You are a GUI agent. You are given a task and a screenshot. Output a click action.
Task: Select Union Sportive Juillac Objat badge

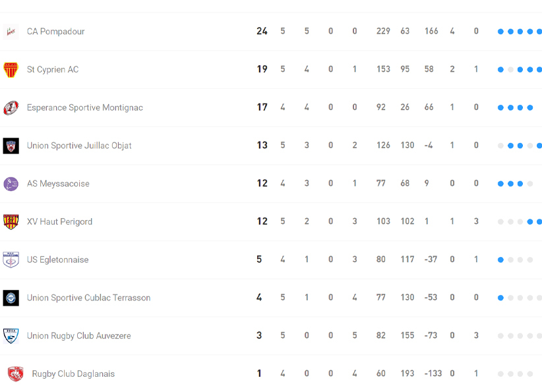click(11, 146)
